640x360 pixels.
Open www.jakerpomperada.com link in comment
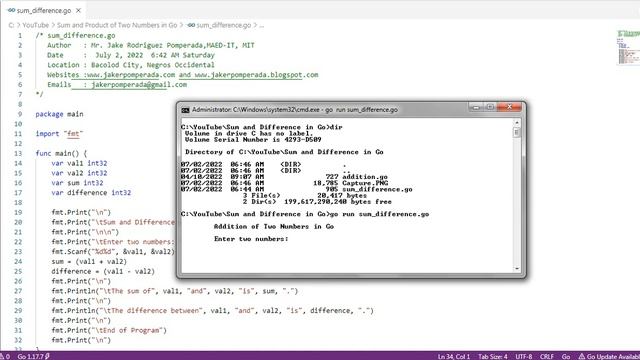pos(131,75)
